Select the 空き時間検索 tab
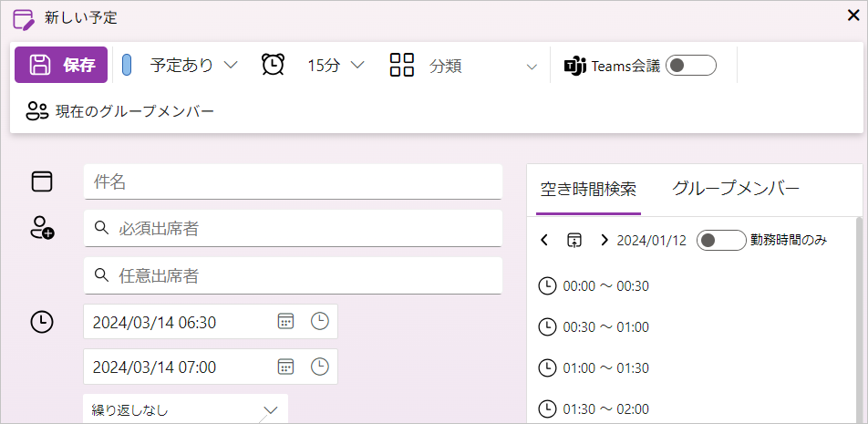This screenshot has height=424, width=868. point(588,190)
